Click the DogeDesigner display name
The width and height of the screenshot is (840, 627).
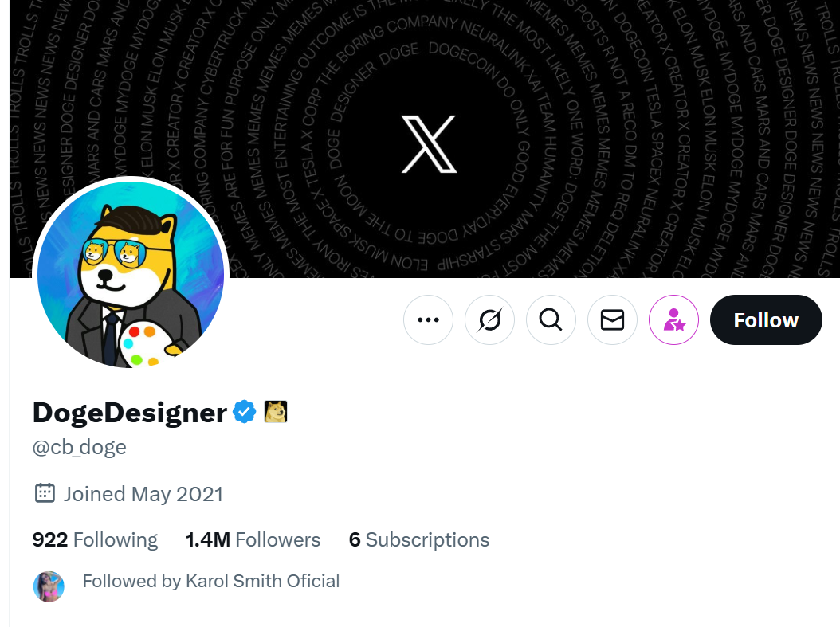pyautogui.click(x=130, y=413)
